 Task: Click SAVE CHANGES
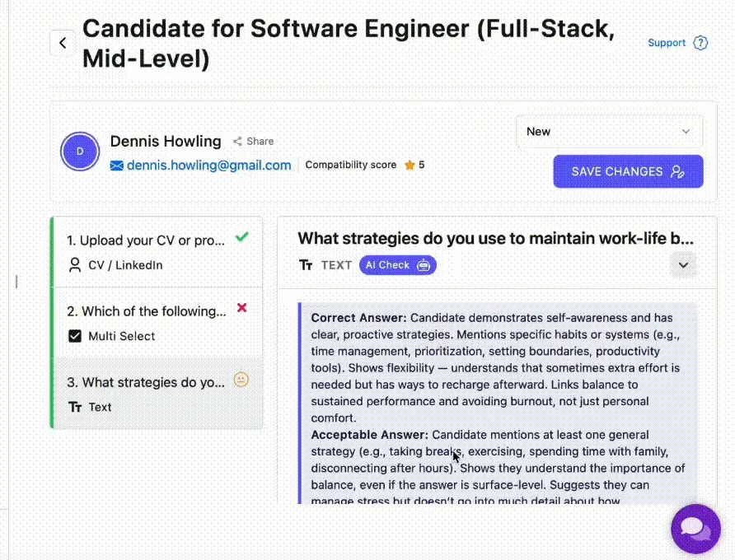coord(628,171)
